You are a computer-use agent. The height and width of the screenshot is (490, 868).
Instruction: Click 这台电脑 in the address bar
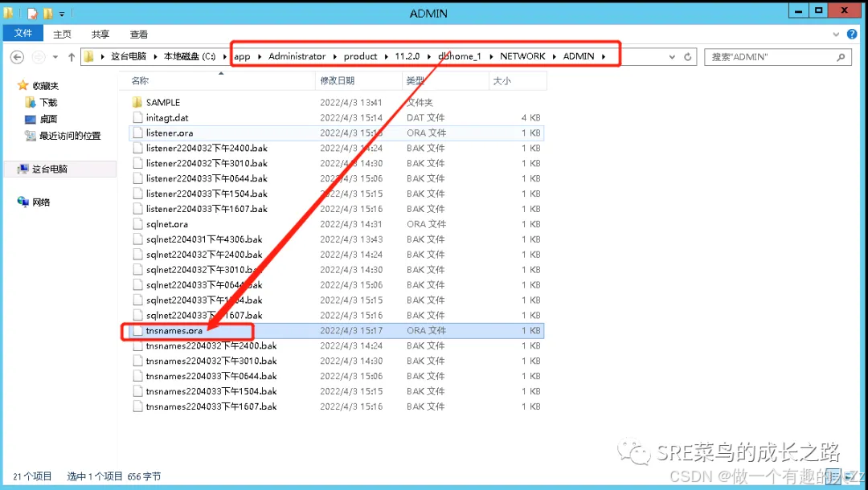pyautogui.click(x=129, y=56)
